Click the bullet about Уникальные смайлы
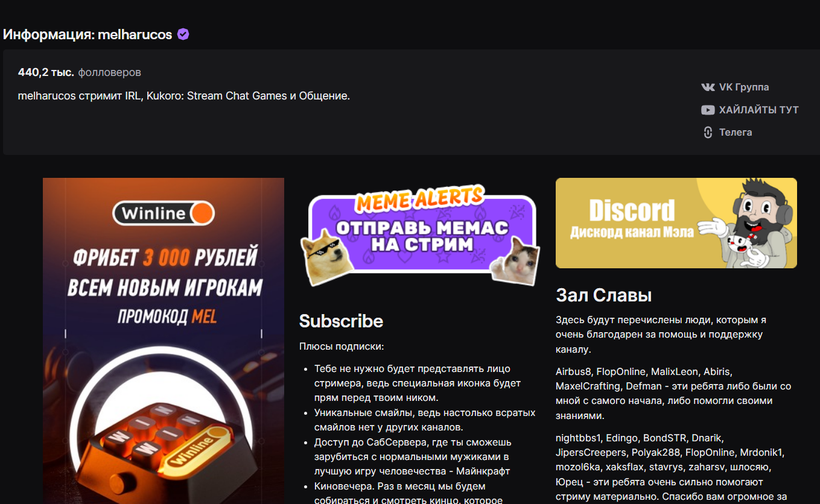 click(425, 420)
